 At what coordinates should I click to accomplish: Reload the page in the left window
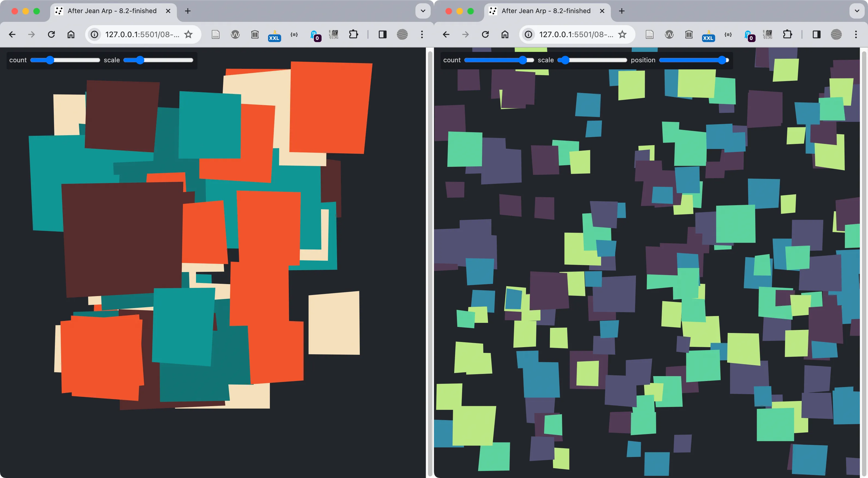point(52,34)
